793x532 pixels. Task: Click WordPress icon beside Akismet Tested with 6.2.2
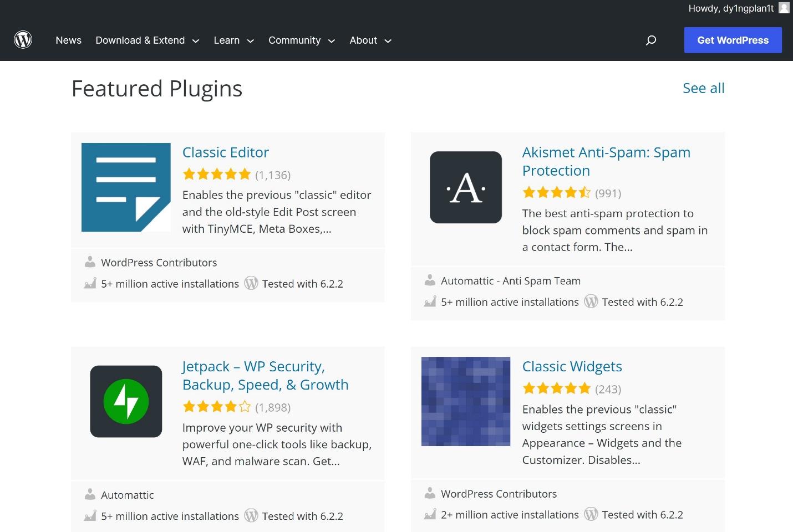(x=591, y=301)
